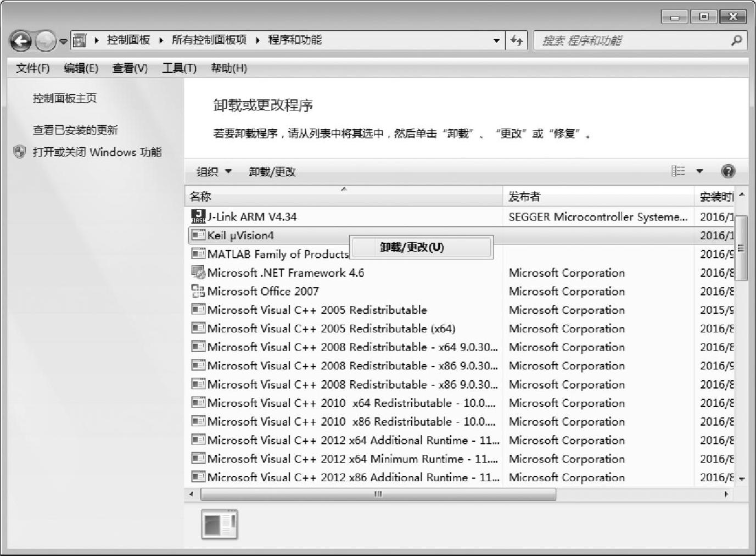
Task: Open the 文件(F) menu
Action: pyautogui.click(x=32, y=68)
